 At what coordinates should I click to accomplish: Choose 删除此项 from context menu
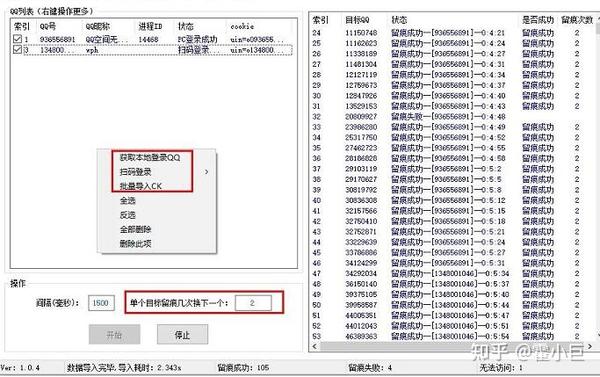tap(135, 243)
